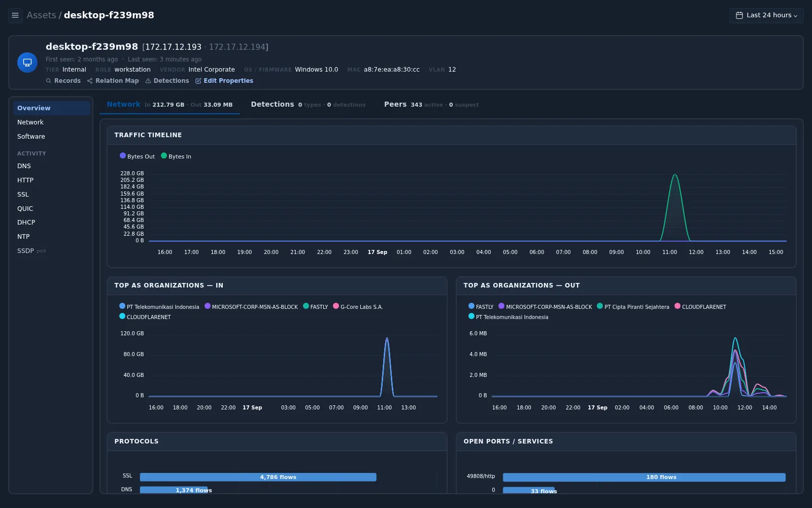
Task: Click the Windows 10.0 firmware value
Action: click(317, 70)
